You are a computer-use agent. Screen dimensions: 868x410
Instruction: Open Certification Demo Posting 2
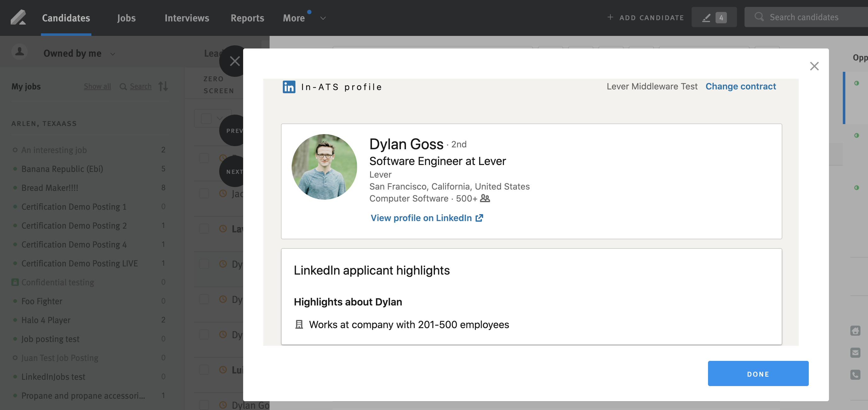[74, 225]
